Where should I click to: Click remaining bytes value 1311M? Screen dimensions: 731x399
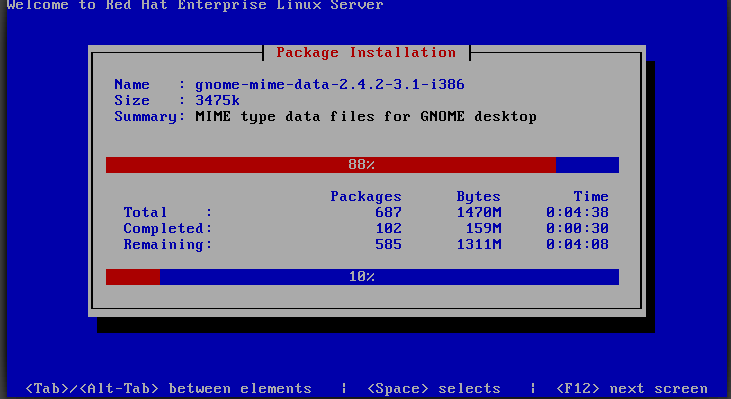pyautogui.click(x=479, y=245)
